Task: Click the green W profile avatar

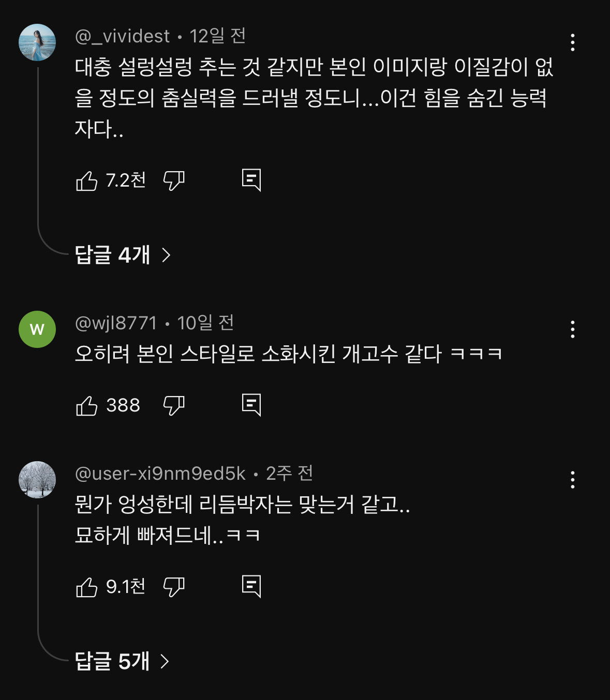Action: click(37, 329)
